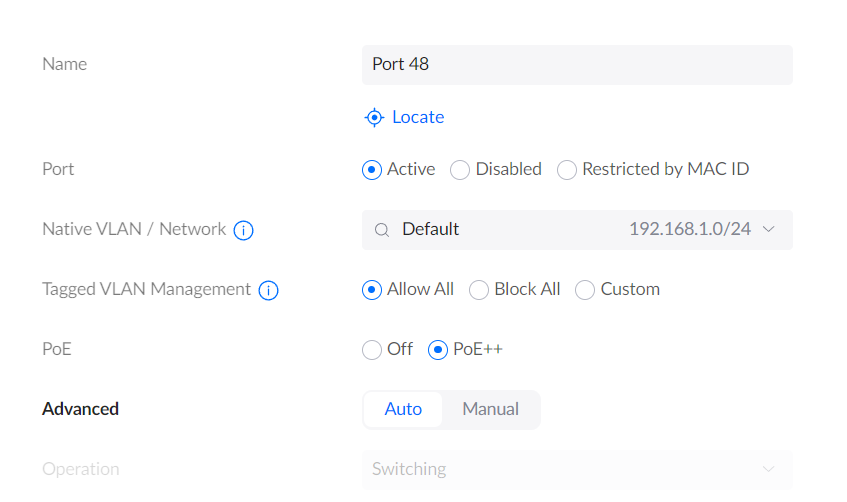
Task: Select Custom tagged VLAN management
Action: click(585, 290)
